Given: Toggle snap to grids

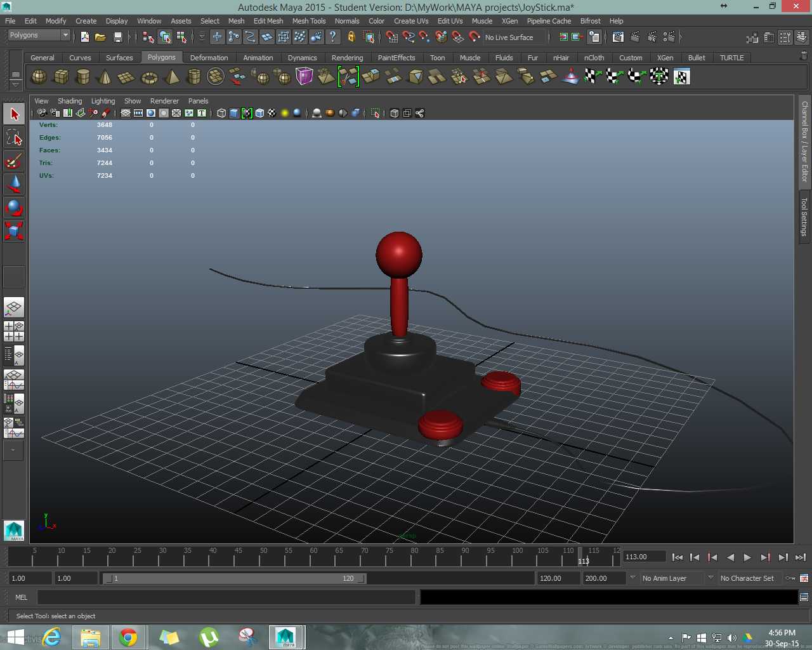Looking at the screenshot, I should [392, 37].
